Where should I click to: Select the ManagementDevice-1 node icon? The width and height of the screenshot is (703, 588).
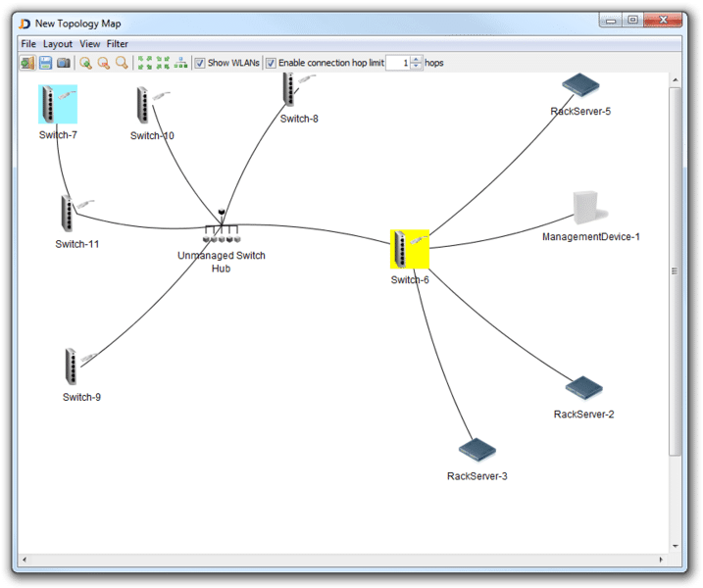click(x=590, y=209)
